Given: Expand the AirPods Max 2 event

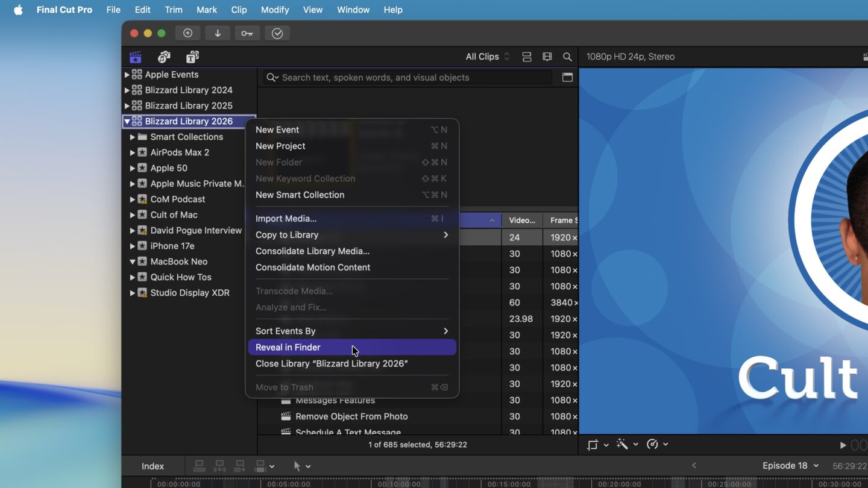Looking at the screenshot, I should point(133,152).
